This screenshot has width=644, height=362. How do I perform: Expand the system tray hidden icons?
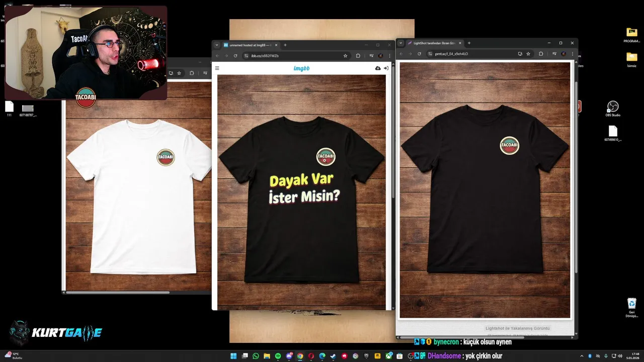point(582,356)
